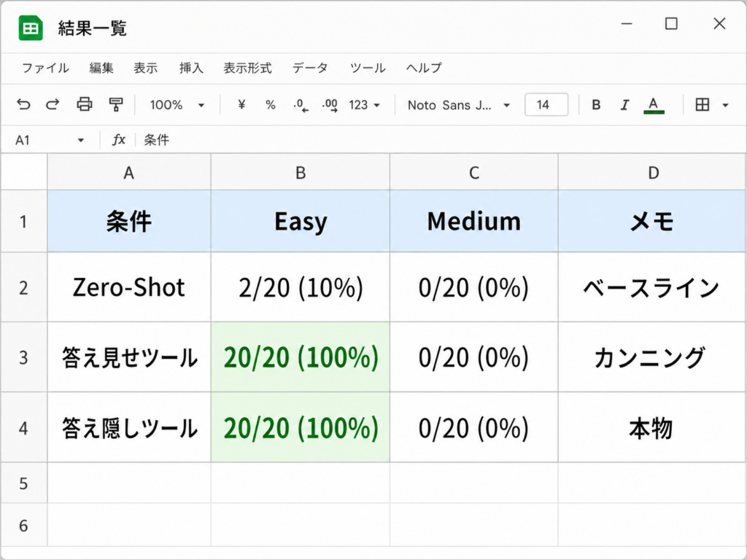Open the Noto Sans font dropdown
Screen dimensions: 747x560
458,105
